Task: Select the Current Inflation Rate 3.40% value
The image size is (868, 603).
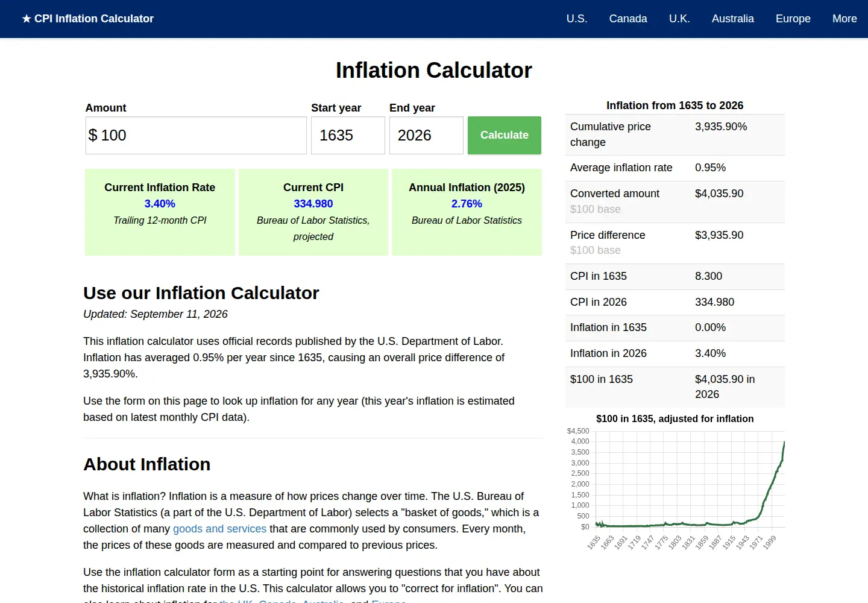Action: [160, 204]
